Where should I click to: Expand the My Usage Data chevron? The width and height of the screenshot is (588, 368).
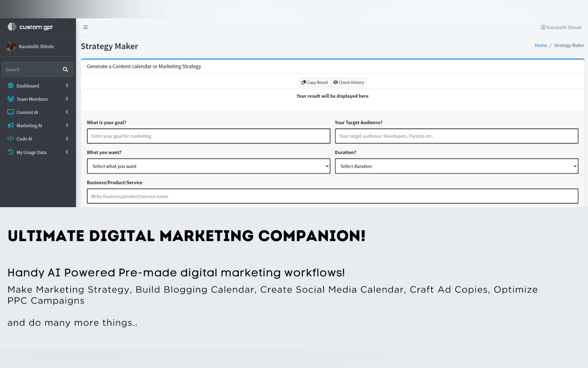[x=67, y=152]
